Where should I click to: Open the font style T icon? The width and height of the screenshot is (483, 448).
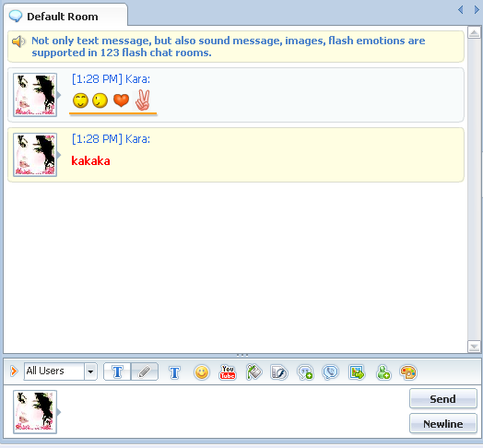(174, 372)
